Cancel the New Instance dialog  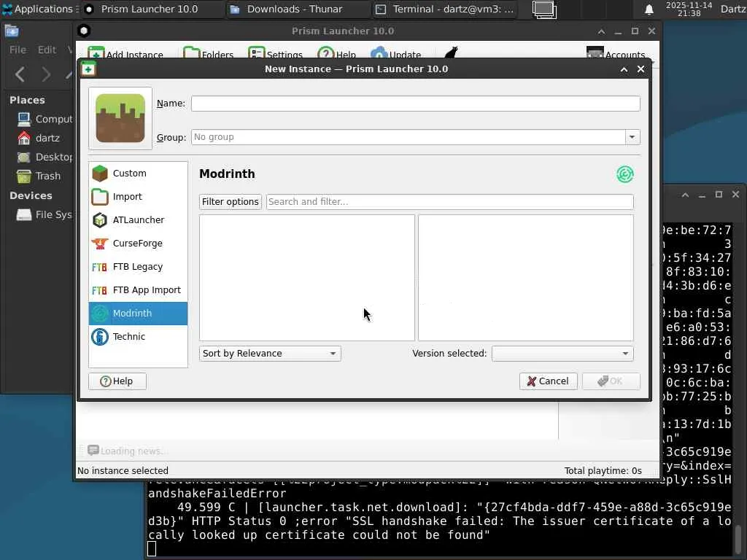[x=549, y=381]
